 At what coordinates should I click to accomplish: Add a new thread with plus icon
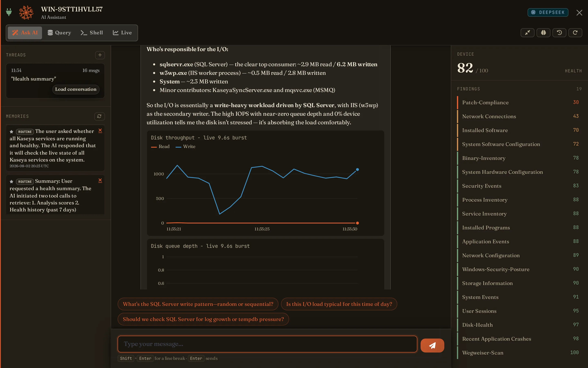point(100,55)
